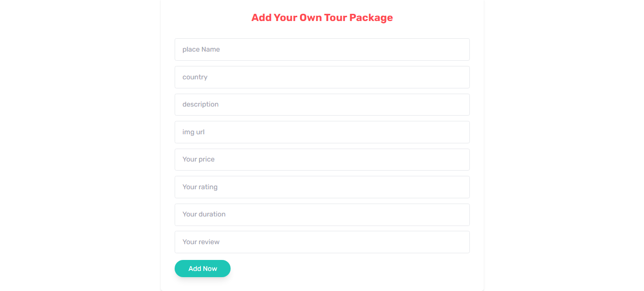Focus the field for tour duration
The image size is (644, 291).
(x=322, y=214)
